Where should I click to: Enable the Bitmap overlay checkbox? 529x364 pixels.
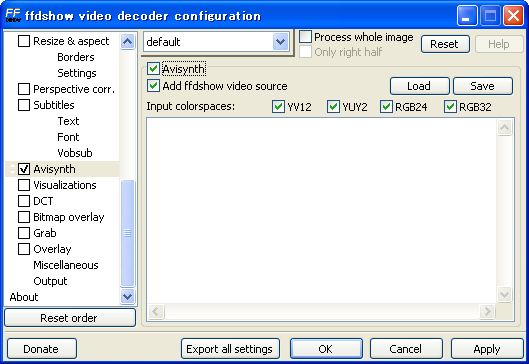24,217
